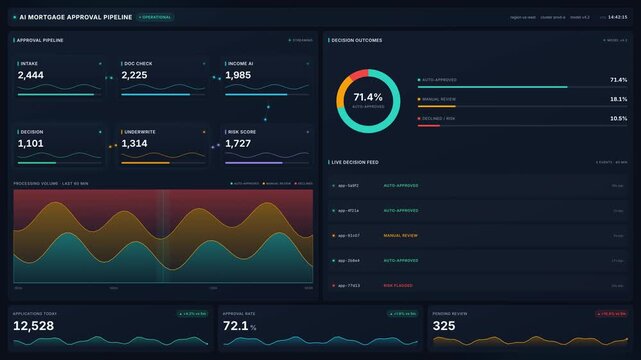
Task: Click the orange Underwrite progress bar
Action: [163, 163]
